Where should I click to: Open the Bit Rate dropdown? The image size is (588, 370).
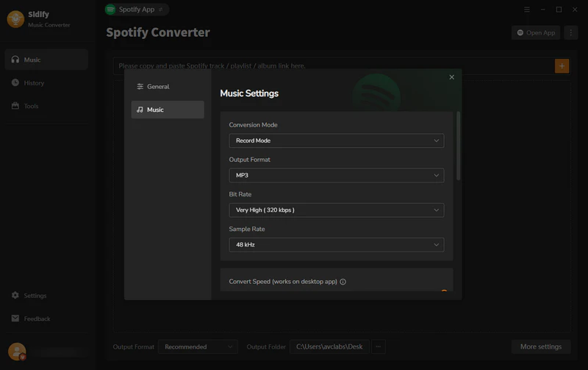pyautogui.click(x=337, y=210)
